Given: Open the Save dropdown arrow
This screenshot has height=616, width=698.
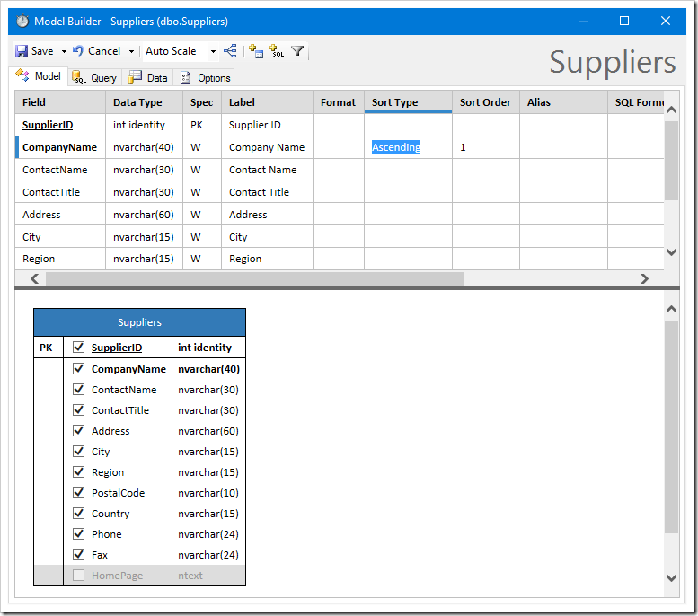Looking at the screenshot, I should 64,51.
